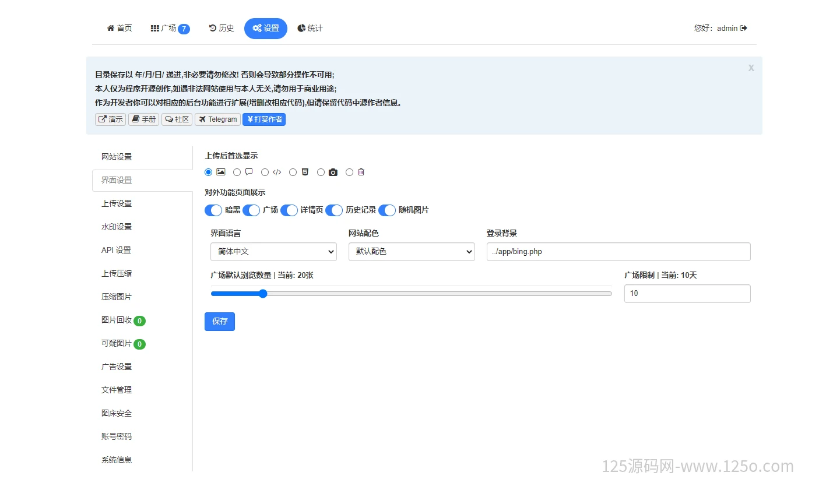Select the comment bubble radio option
Image resolution: width=826 pixels, height=504 pixels.
click(237, 172)
